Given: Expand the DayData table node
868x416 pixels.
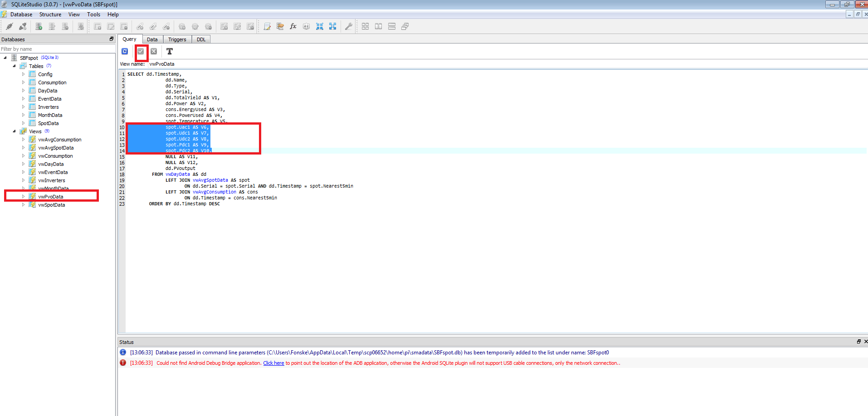Looking at the screenshot, I should (x=23, y=90).
